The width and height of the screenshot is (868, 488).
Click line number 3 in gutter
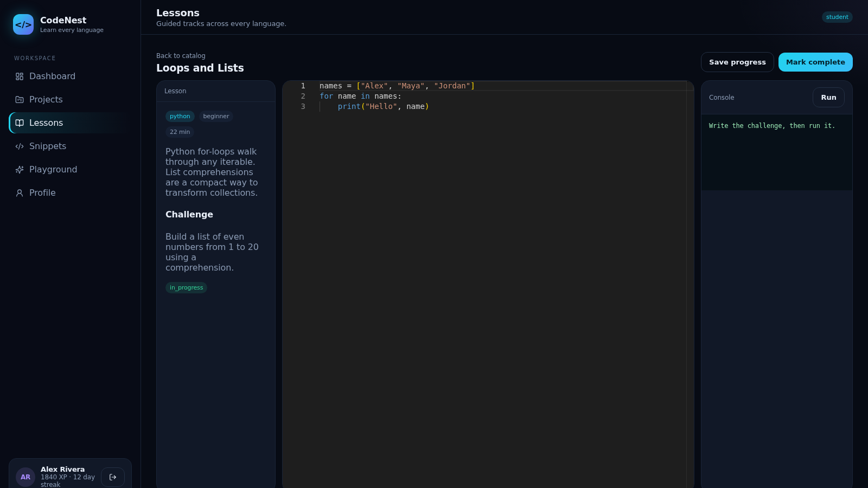(x=303, y=107)
